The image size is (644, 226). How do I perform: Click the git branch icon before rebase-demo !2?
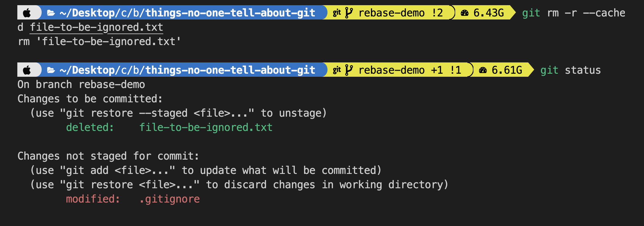(349, 13)
